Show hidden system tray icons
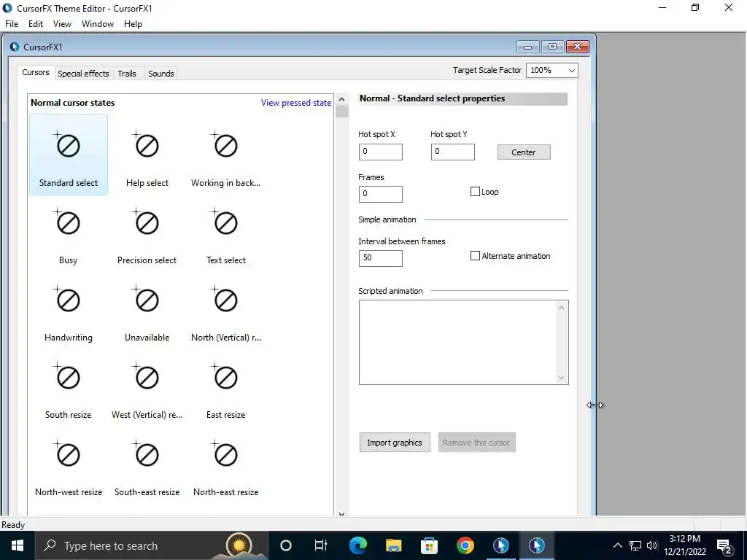Screen dimensions: 747x560 click(x=617, y=545)
